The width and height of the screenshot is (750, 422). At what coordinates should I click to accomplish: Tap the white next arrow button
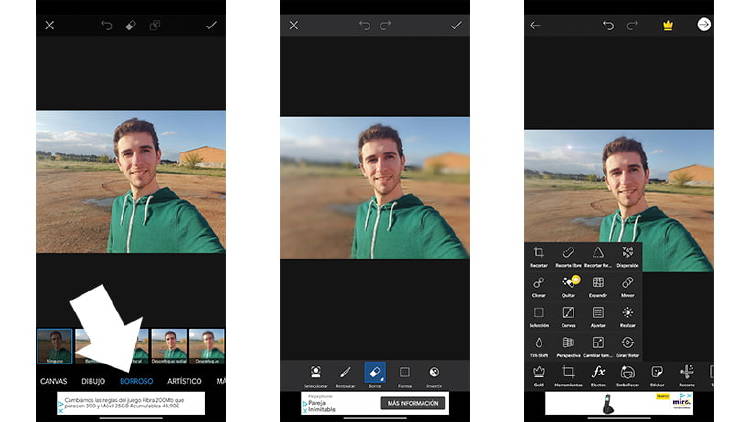pyautogui.click(x=704, y=25)
